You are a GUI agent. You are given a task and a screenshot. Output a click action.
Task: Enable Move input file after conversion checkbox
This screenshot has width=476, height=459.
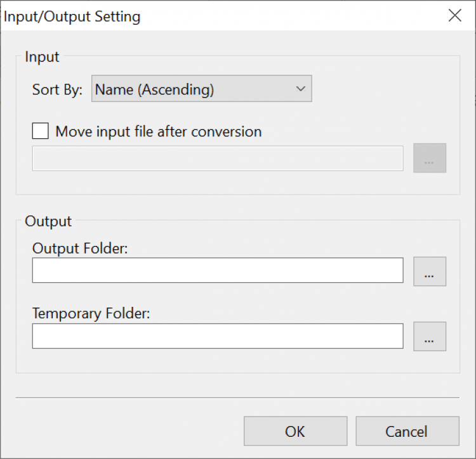click(x=41, y=131)
